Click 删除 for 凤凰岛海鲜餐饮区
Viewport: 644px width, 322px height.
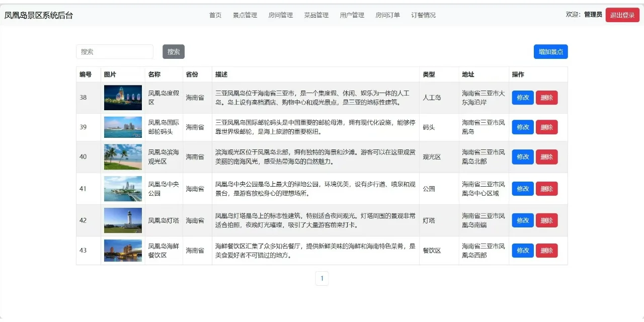547,250
